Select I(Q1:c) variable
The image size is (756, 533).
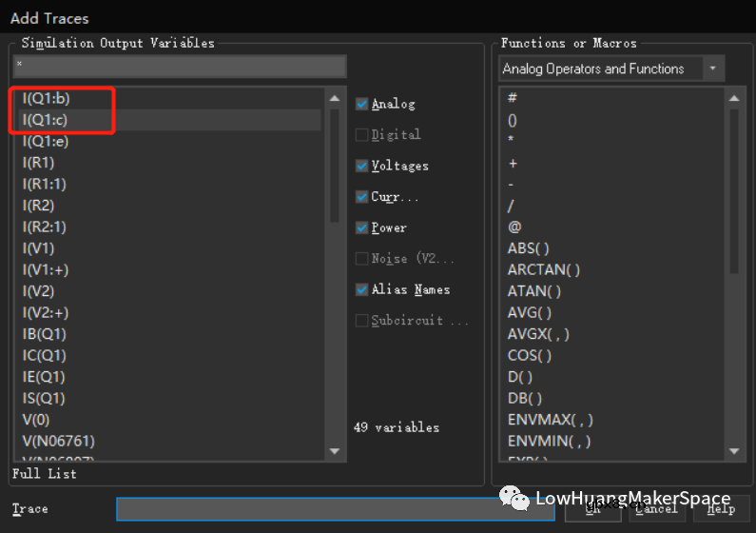45,119
